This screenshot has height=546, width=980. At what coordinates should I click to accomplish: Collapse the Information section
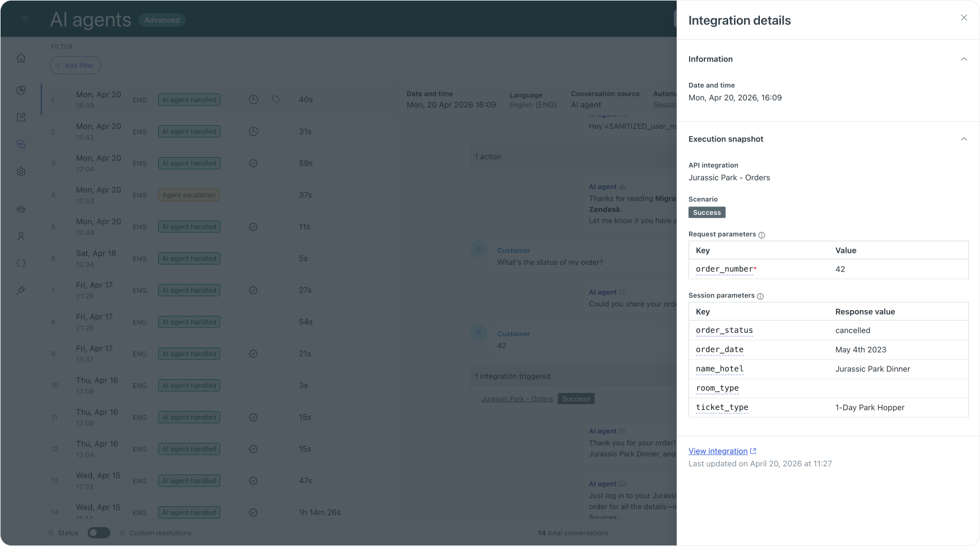[x=964, y=59]
